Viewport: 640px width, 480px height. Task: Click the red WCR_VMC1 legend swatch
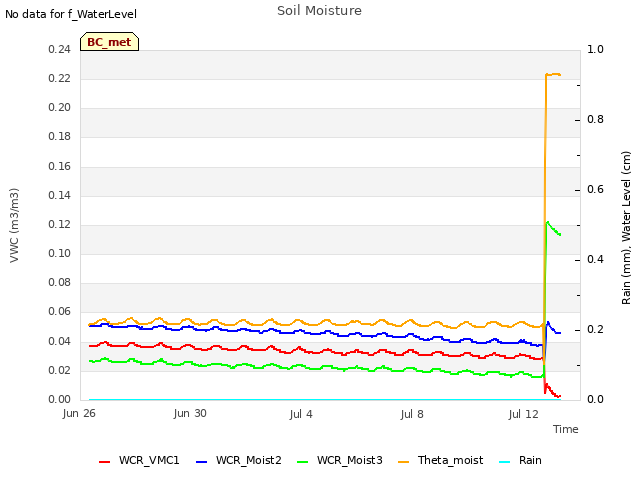[104, 462]
